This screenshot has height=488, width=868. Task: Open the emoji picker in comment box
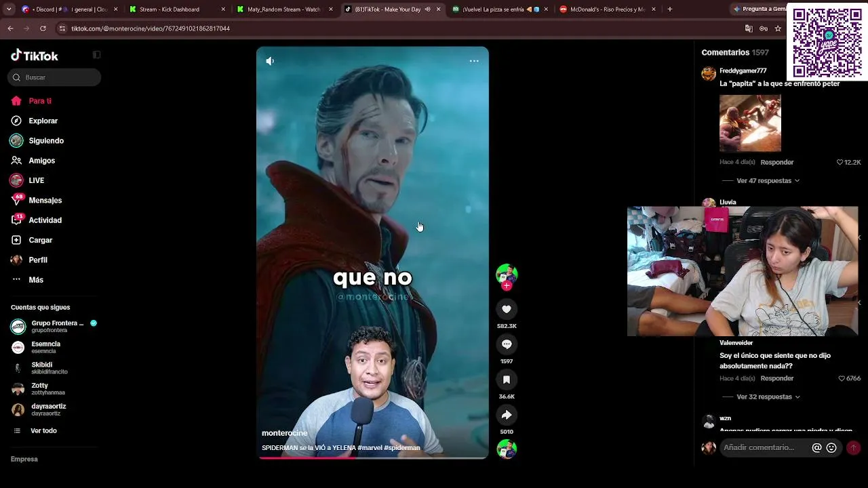click(x=831, y=447)
